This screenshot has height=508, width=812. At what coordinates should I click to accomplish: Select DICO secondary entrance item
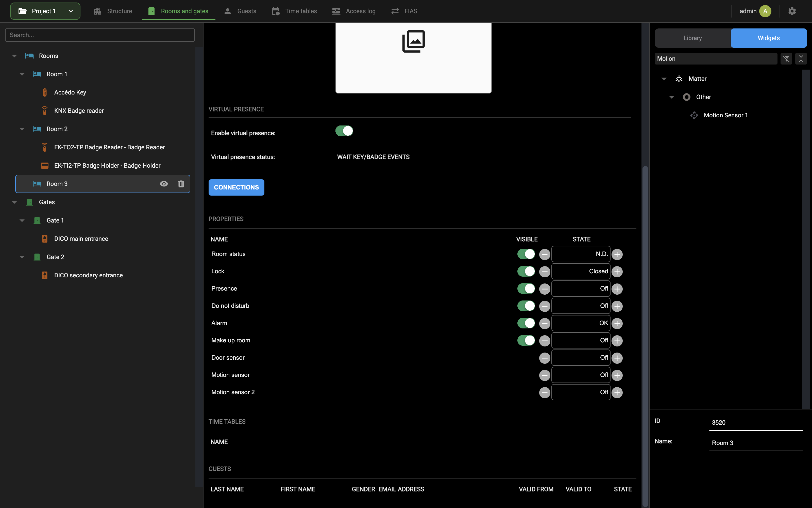pos(89,275)
